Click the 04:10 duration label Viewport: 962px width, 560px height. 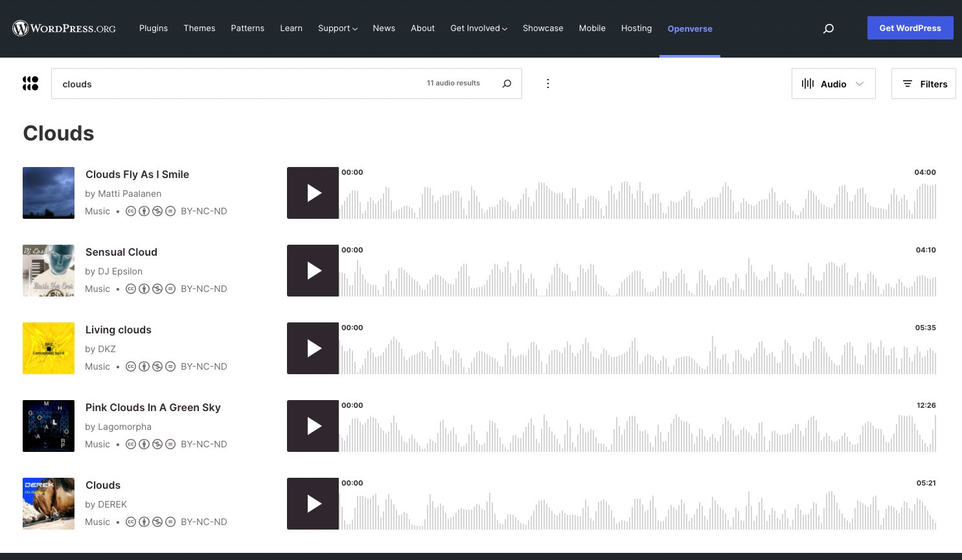tap(926, 250)
